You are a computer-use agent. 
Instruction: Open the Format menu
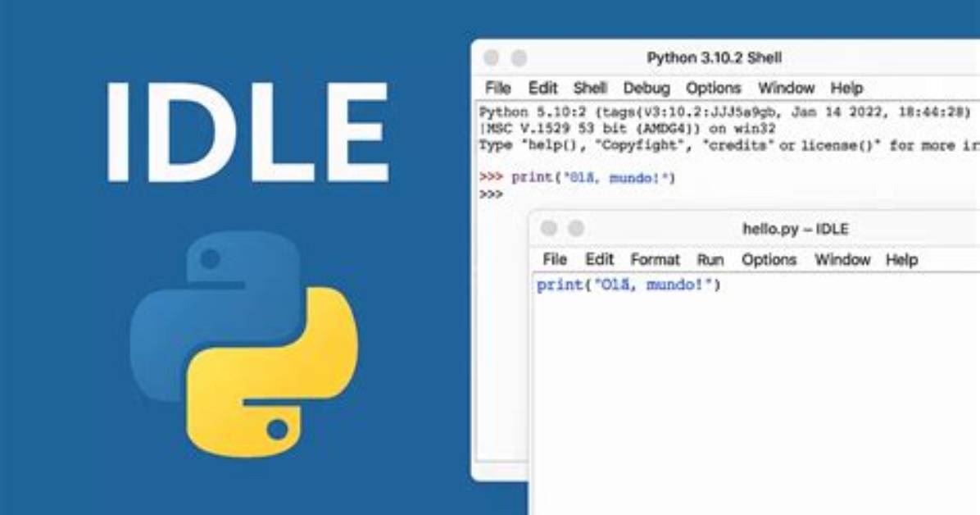coord(655,260)
